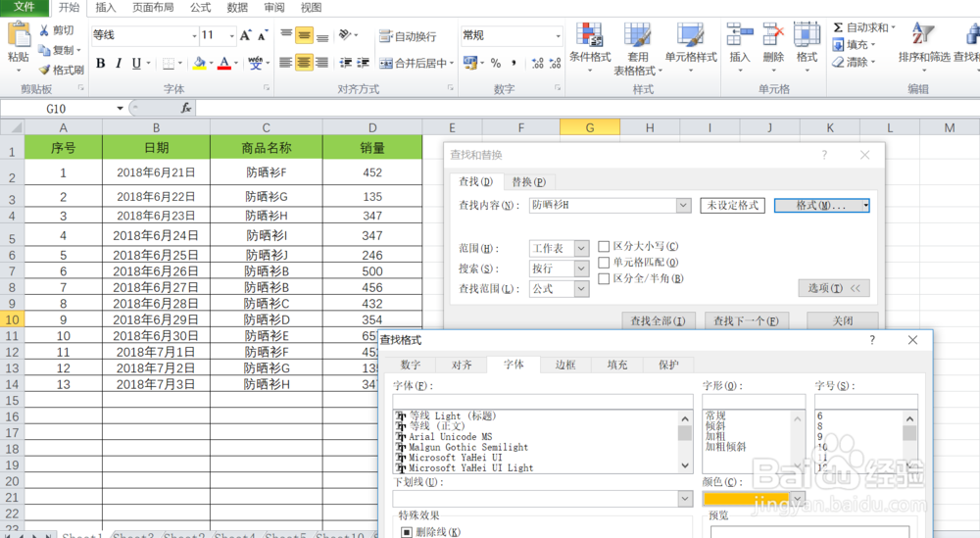Viewport: 980px width, 538px height.
Task: Select Arial Unicode MS font entry
Action: click(450, 437)
